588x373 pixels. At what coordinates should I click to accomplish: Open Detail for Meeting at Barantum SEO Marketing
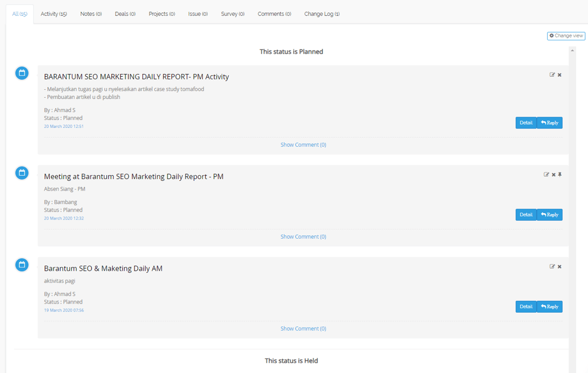(526, 214)
